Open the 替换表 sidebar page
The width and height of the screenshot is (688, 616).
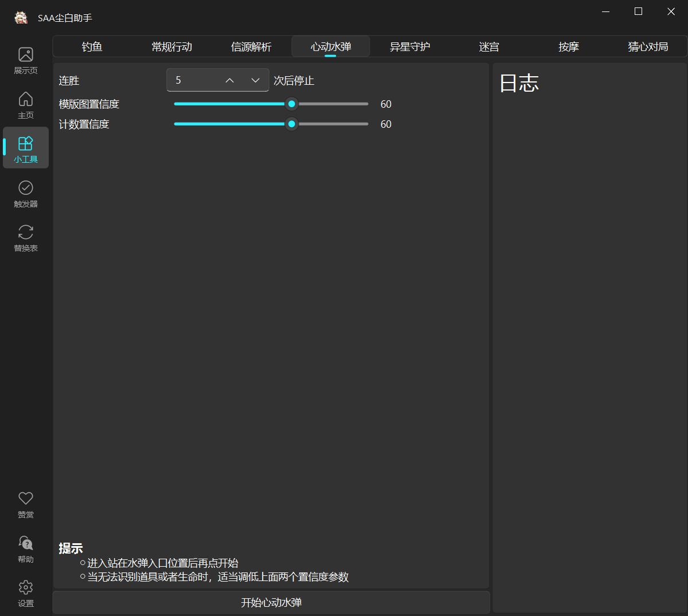pos(26,238)
